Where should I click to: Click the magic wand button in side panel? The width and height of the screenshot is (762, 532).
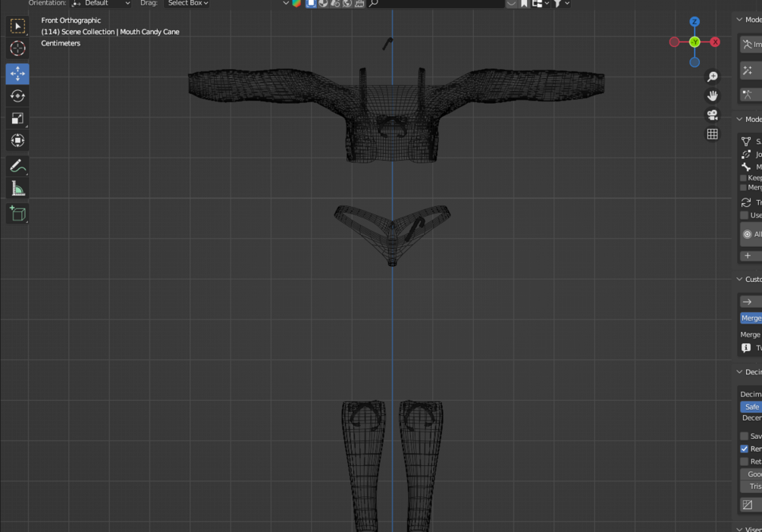[750, 71]
